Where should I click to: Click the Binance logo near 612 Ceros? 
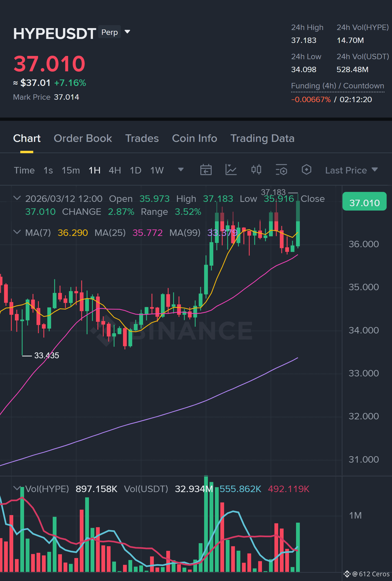[x=347, y=574]
